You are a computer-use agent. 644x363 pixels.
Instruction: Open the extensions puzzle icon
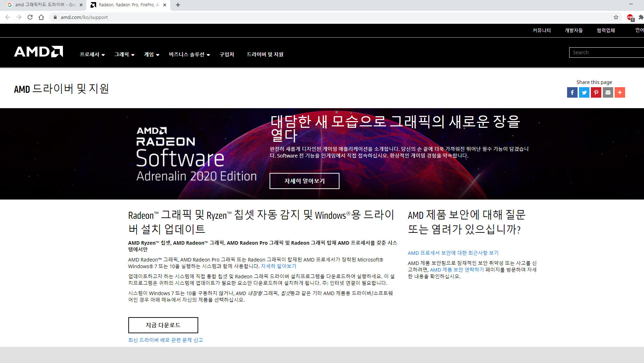click(x=641, y=17)
